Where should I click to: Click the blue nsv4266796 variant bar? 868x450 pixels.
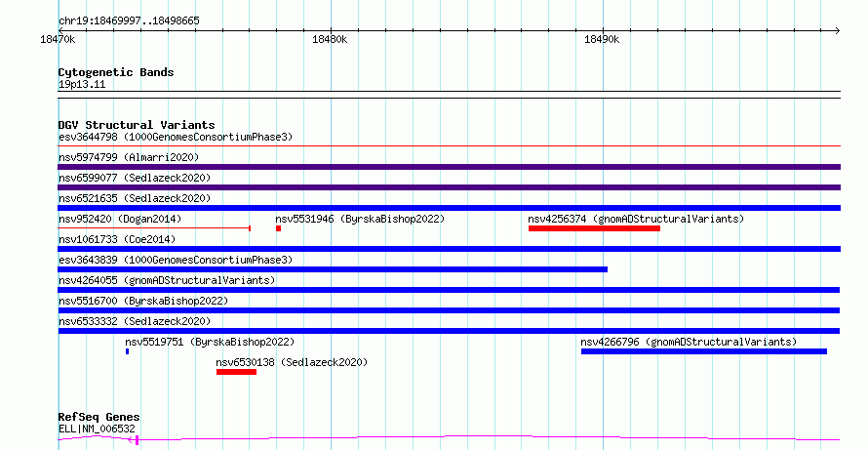[704, 351]
